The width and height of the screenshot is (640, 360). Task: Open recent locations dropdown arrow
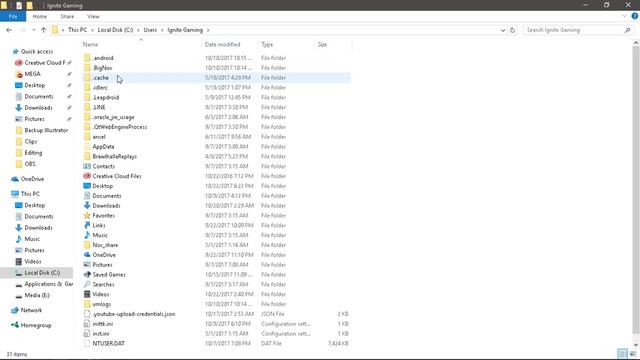click(33, 30)
